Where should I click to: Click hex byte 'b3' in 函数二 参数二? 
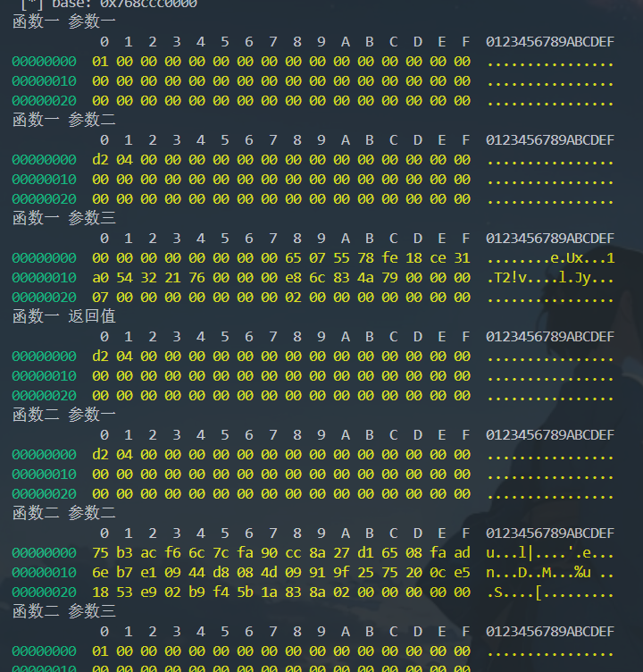click(x=125, y=553)
